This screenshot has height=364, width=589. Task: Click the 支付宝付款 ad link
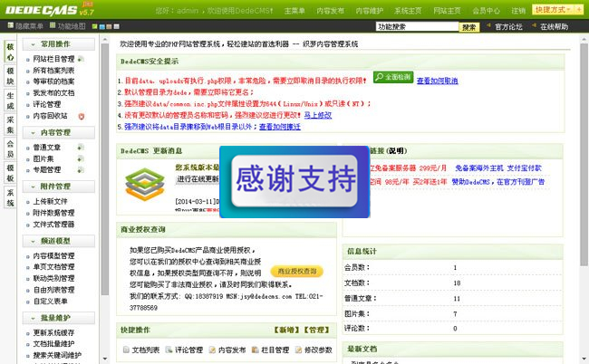click(525, 168)
